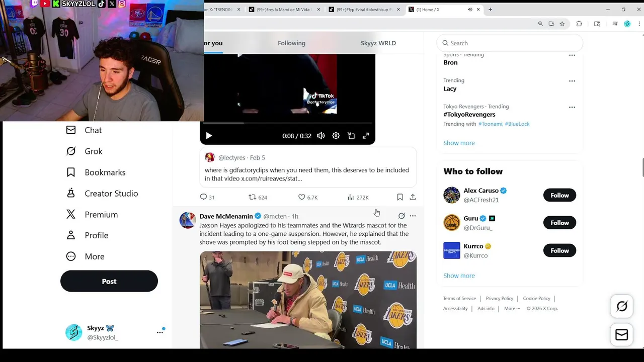Image resolution: width=644 pixels, height=362 pixels.
Task: Open the quoted @lectyres post
Action: 308,167
